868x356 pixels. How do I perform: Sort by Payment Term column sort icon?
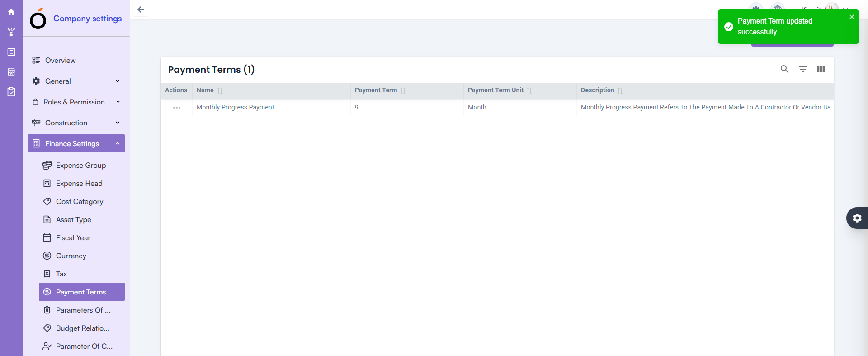pyautogui.click(x=403, y=90)
